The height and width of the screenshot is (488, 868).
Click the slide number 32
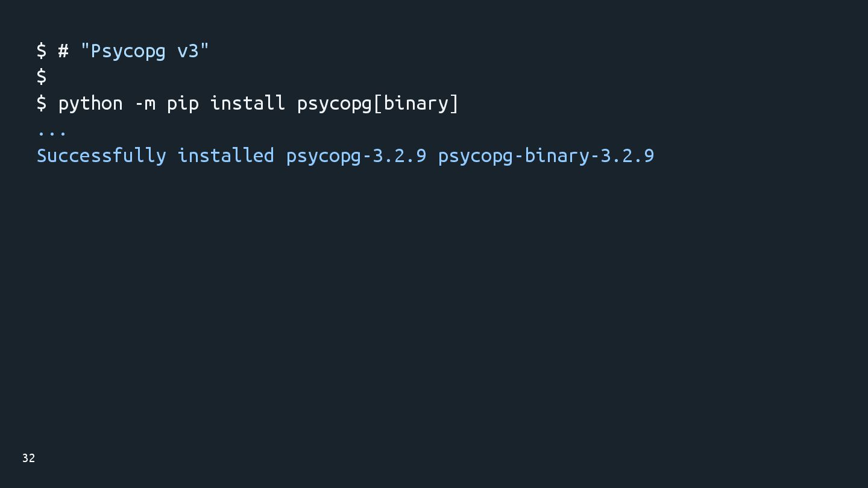(28, 458)
